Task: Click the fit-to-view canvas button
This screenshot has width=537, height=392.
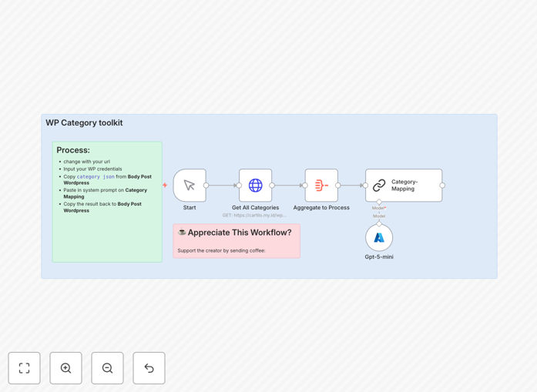Action: click(25, 368)
